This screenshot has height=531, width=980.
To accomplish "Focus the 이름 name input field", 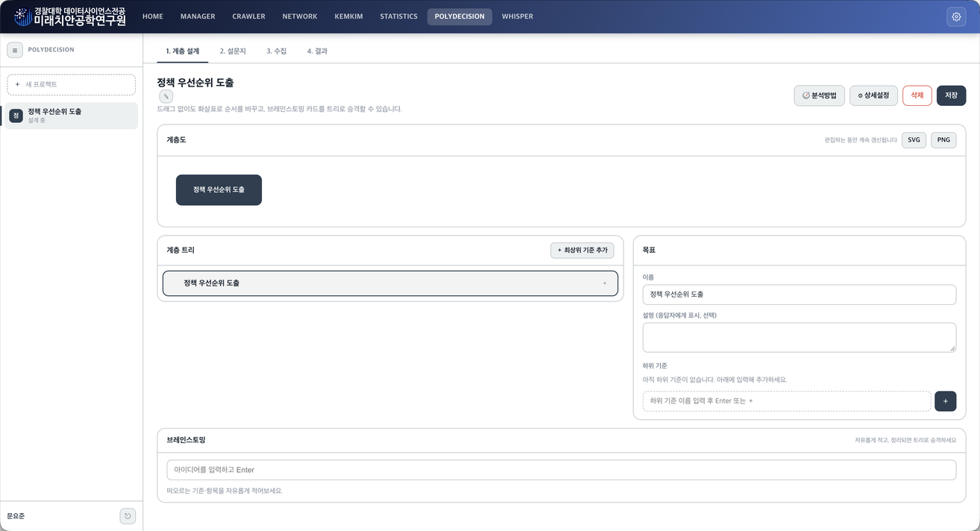I will coord(800,295).
